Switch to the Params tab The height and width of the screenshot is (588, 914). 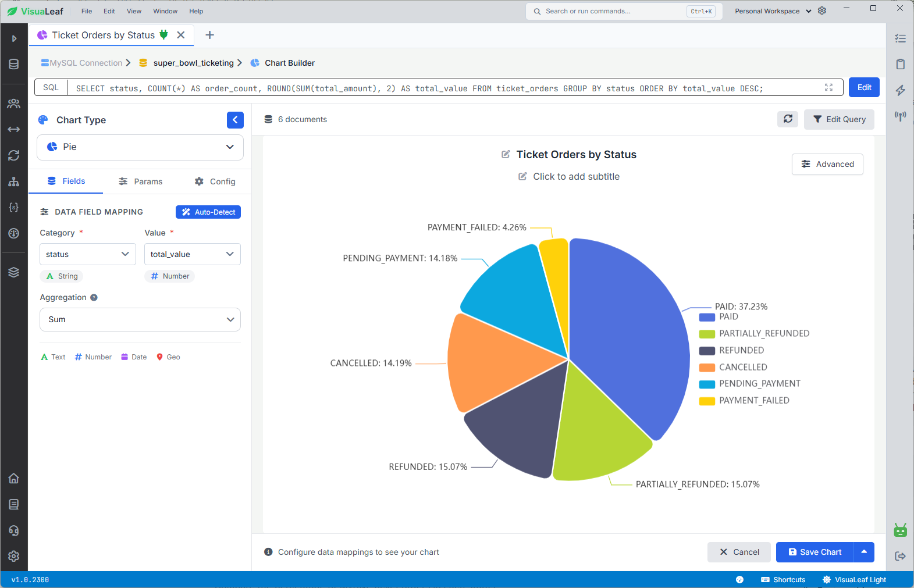tap(140, 181)
